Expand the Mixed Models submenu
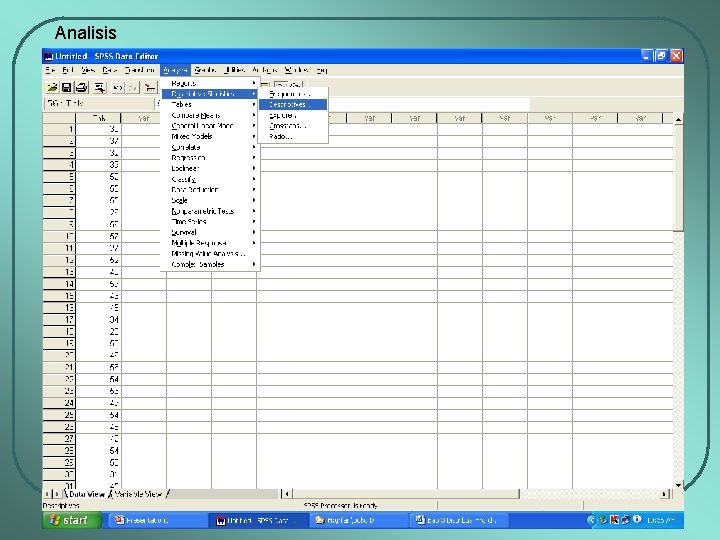This screenshot has height=540, width=720. pyautogui.click(x=210, y=136)
